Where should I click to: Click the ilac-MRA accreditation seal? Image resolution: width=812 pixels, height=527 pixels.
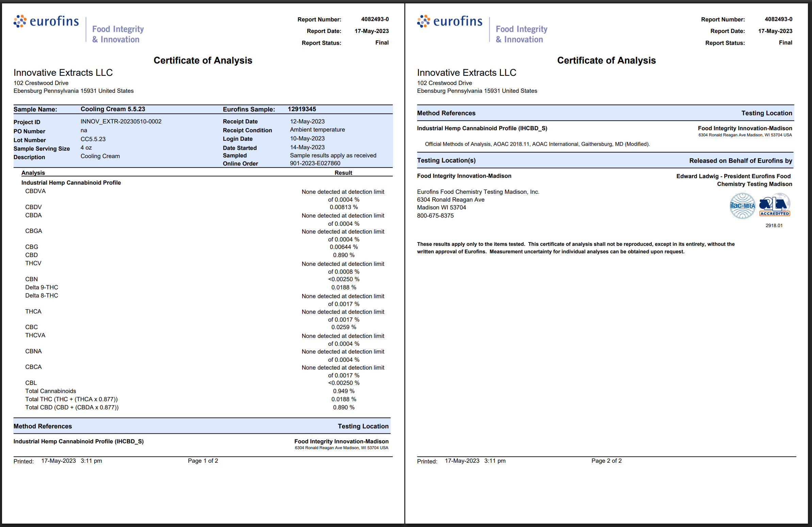click(742, 206)
